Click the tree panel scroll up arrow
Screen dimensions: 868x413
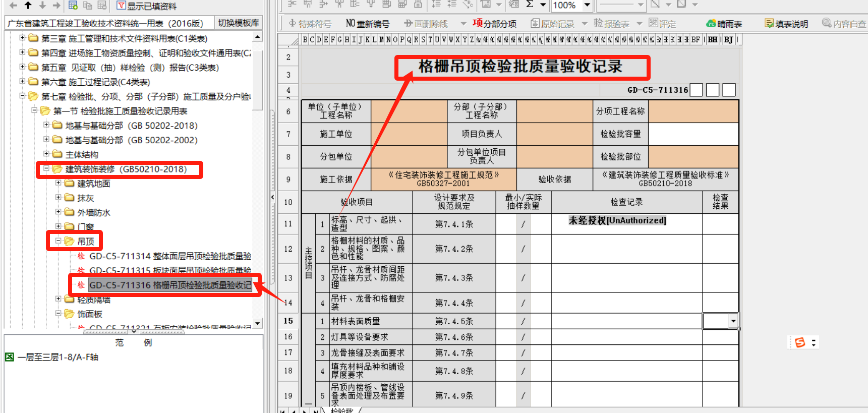[258, 37]
